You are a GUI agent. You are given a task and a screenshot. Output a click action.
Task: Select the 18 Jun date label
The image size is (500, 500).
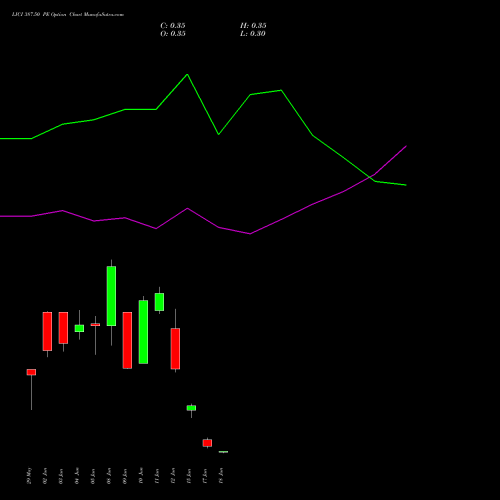click(x=221, y=476)
